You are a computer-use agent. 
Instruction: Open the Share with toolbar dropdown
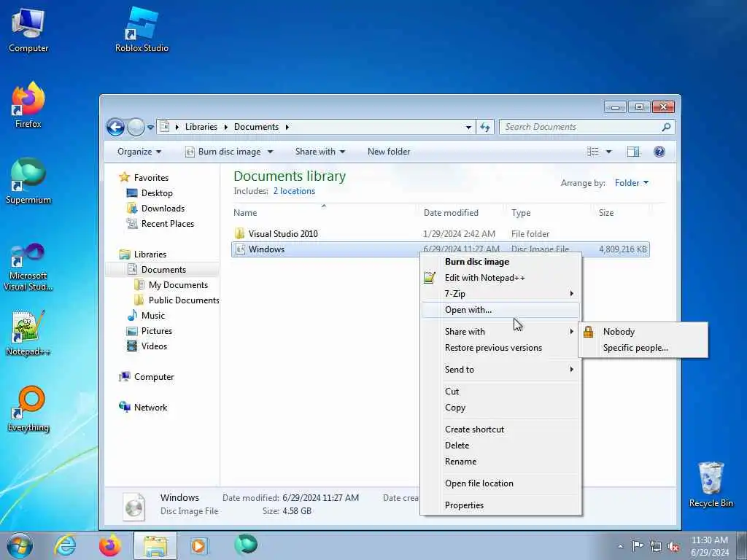(320, 152)
